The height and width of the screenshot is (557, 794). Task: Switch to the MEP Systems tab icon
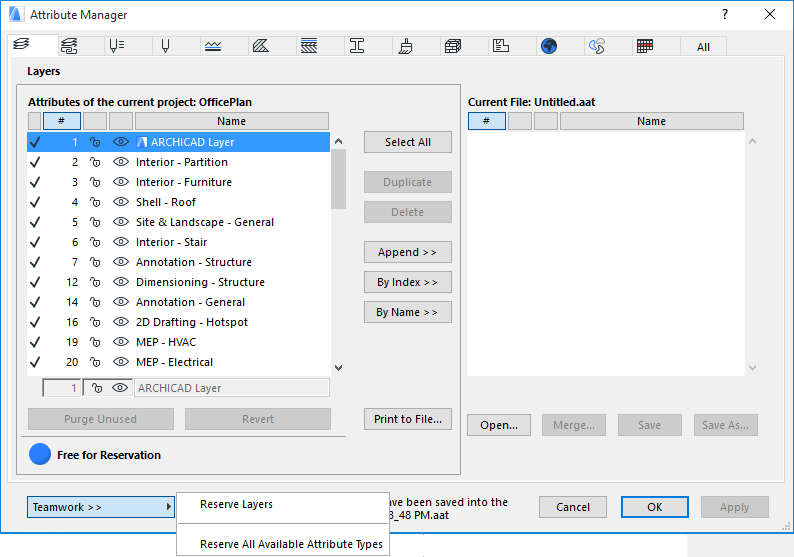click(597, 46)
